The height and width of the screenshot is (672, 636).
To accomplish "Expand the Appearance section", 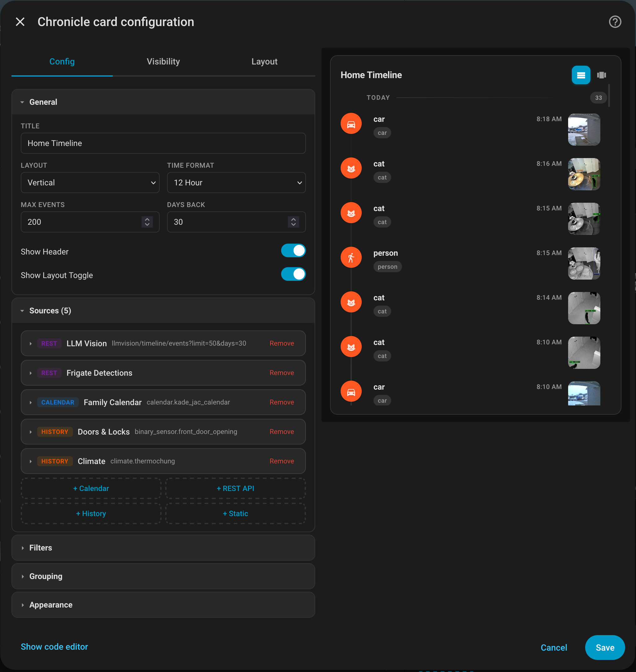I will point(51,604).
